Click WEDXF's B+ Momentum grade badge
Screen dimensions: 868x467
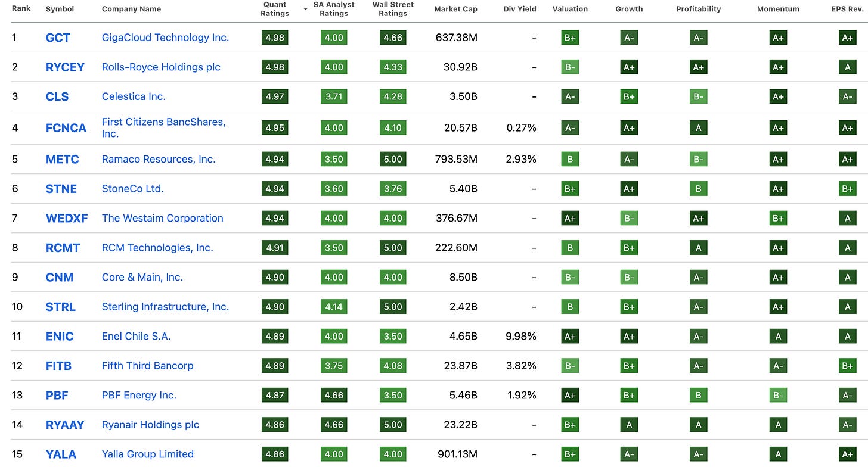click(x=778, y=219)
